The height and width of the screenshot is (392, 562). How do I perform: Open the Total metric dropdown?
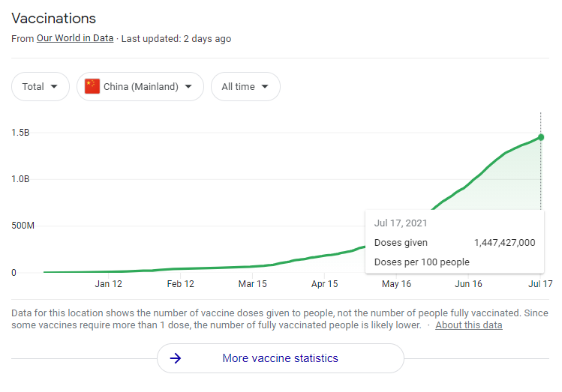coord(40,87)
